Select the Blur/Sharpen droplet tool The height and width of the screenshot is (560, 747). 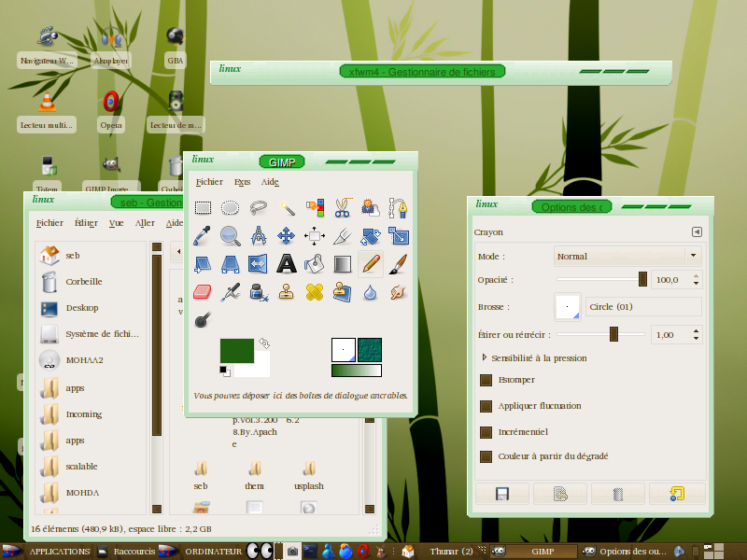click(x=370, y=292)
